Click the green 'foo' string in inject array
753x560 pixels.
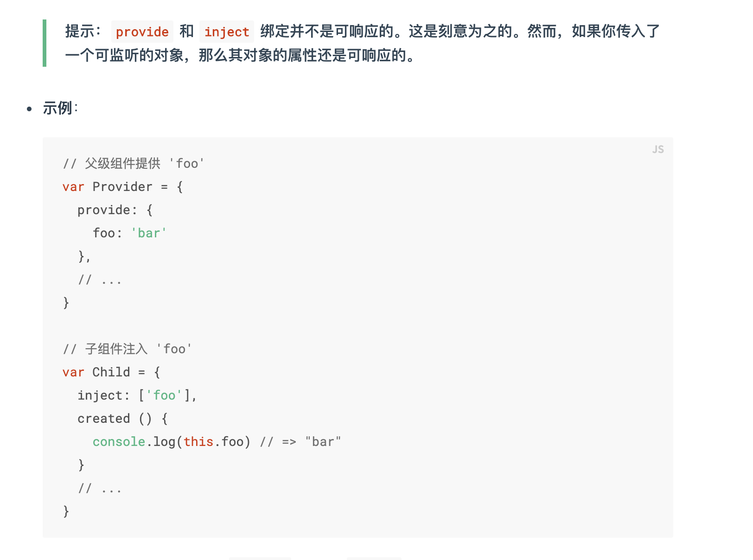165,395
